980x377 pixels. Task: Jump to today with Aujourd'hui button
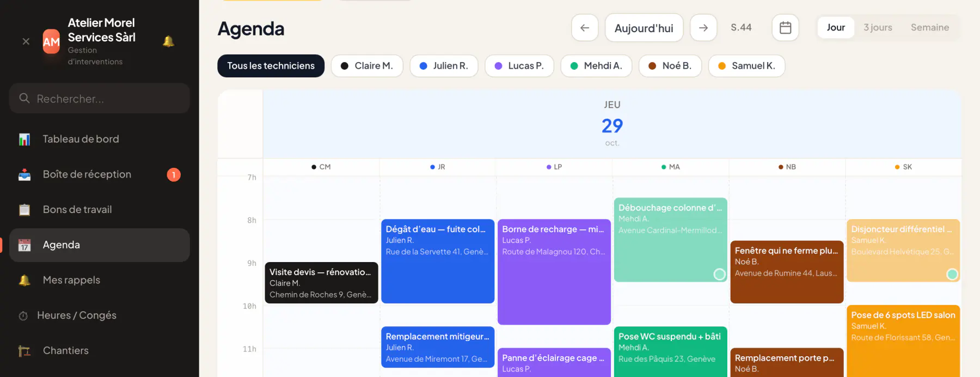644,28
